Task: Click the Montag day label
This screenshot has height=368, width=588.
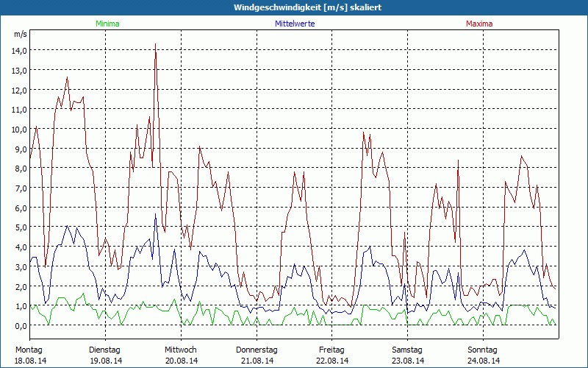Action: pyautogui.click(x=29, y=350)
